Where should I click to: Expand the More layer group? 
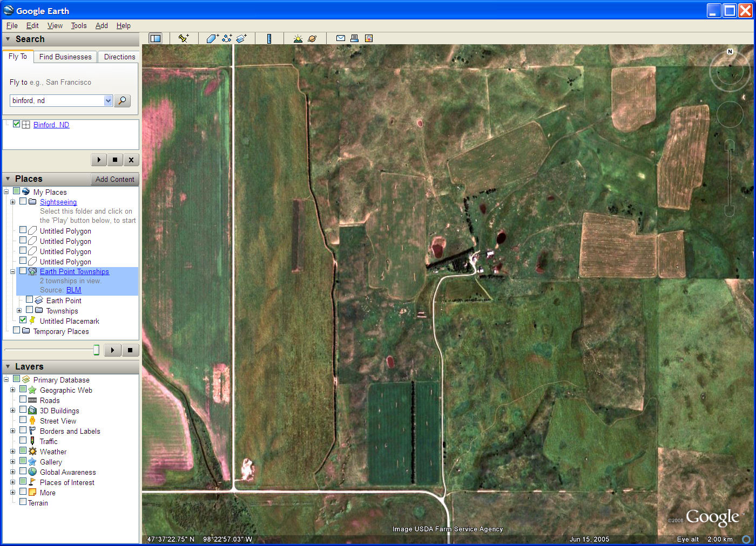[x=12, y=492]
